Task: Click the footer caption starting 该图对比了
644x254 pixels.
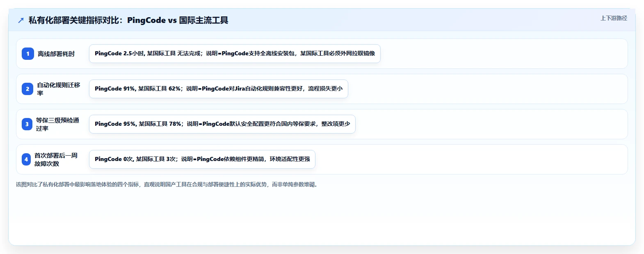Action: [x=168, y=184]
